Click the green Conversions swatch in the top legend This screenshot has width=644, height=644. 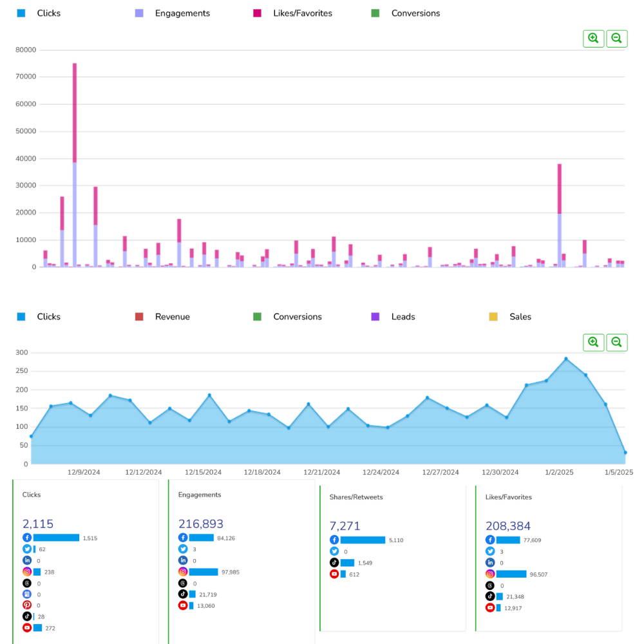tap(376, 13)
